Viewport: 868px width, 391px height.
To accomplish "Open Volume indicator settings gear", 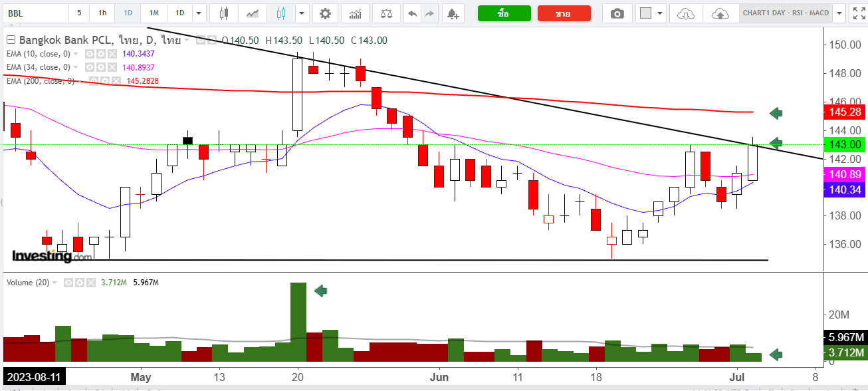I will [x=78, y=283].
